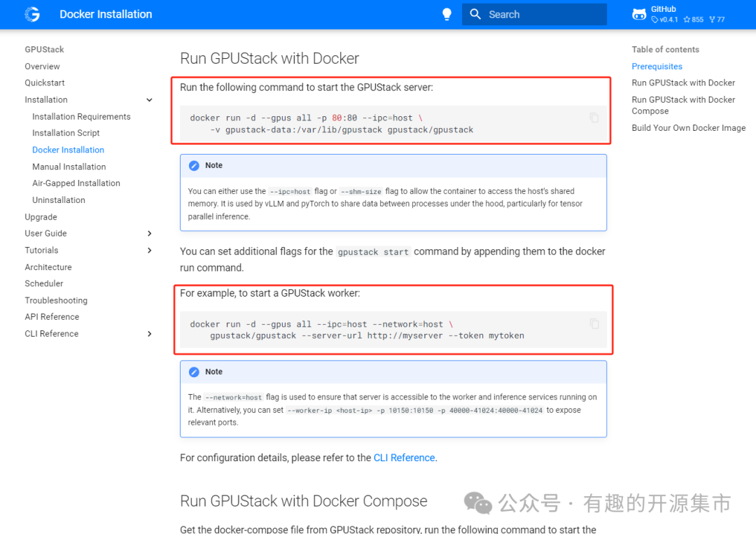The image size is (756, 534).
Task: Copy the docker run server command
Action: (594, 118)
